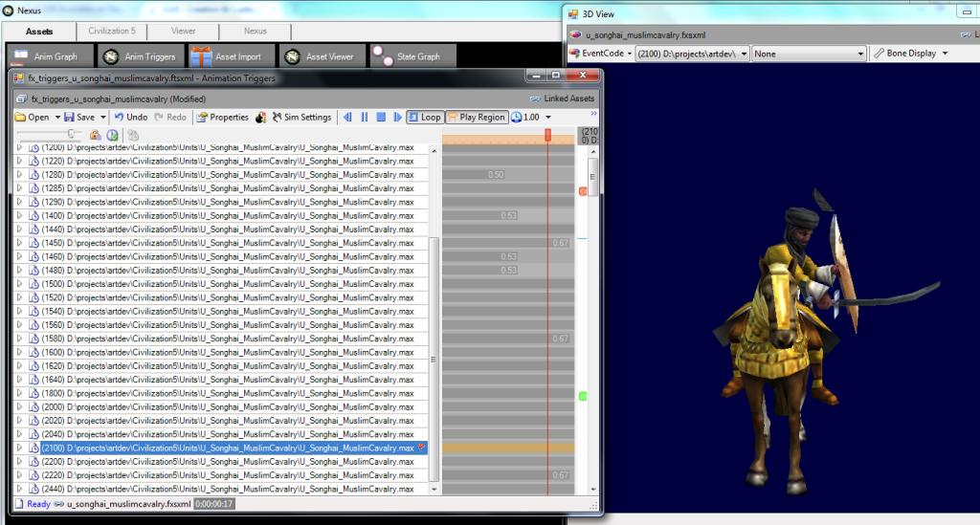Select the (1285) animation entry
This screenshot has width=980, height=525.
228,187
